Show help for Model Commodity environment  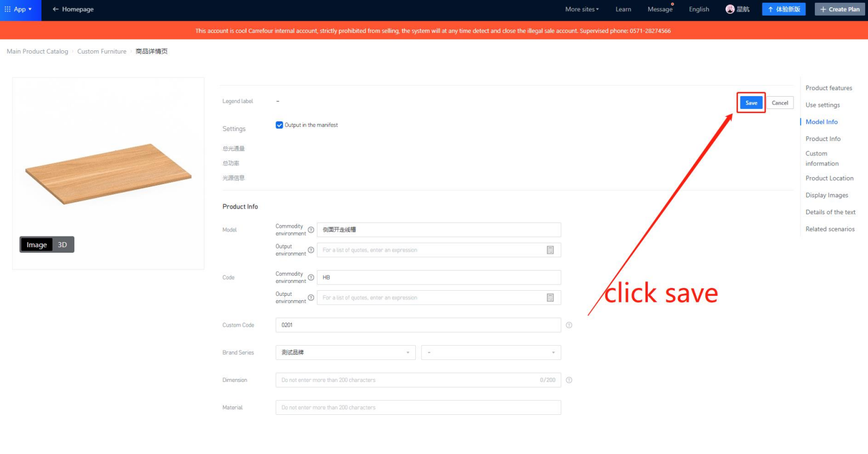point(311,230)
